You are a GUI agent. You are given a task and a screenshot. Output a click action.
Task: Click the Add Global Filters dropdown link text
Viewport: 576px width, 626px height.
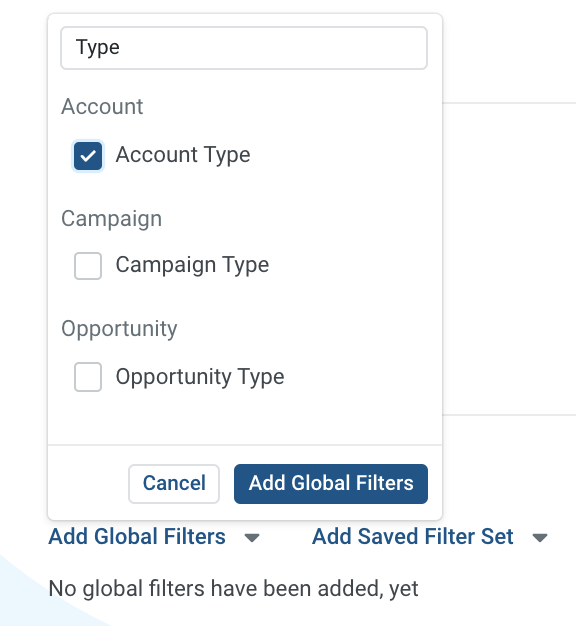(x=137, y=536)
